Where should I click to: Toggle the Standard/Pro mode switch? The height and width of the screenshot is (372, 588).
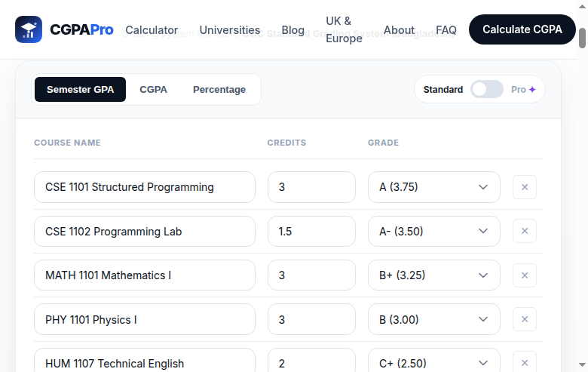(487, 89)
